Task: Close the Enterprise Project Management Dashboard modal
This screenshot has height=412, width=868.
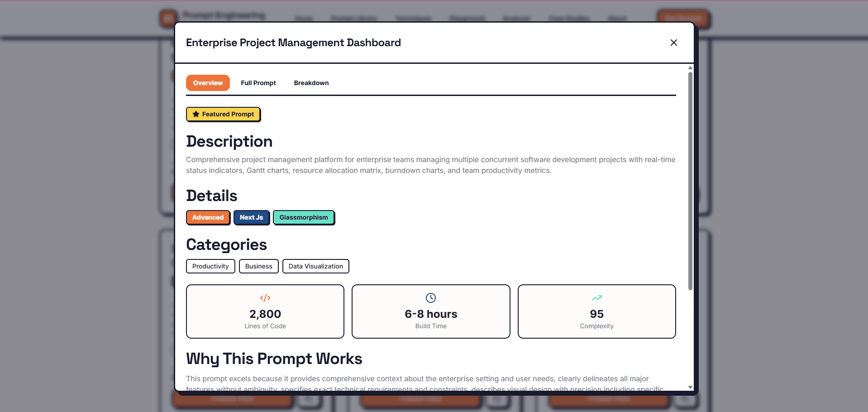Action: point(674,42)
